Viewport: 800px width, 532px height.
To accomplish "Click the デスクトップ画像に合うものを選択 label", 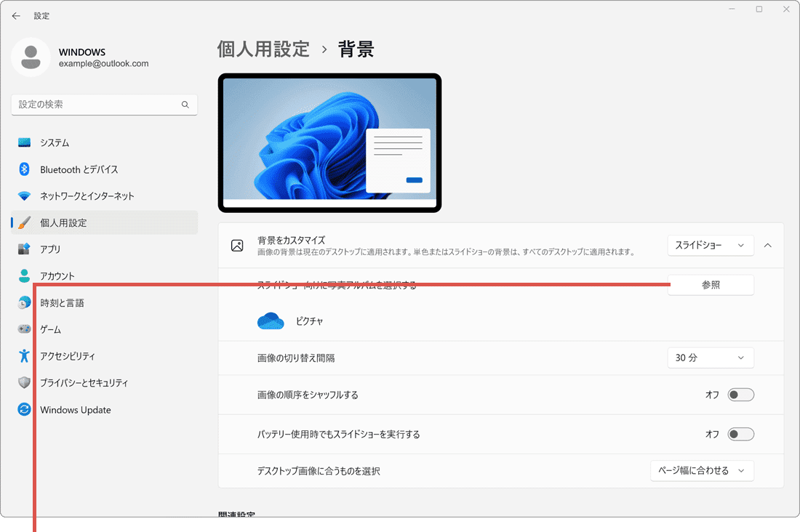I will click(x=319, y=471).
